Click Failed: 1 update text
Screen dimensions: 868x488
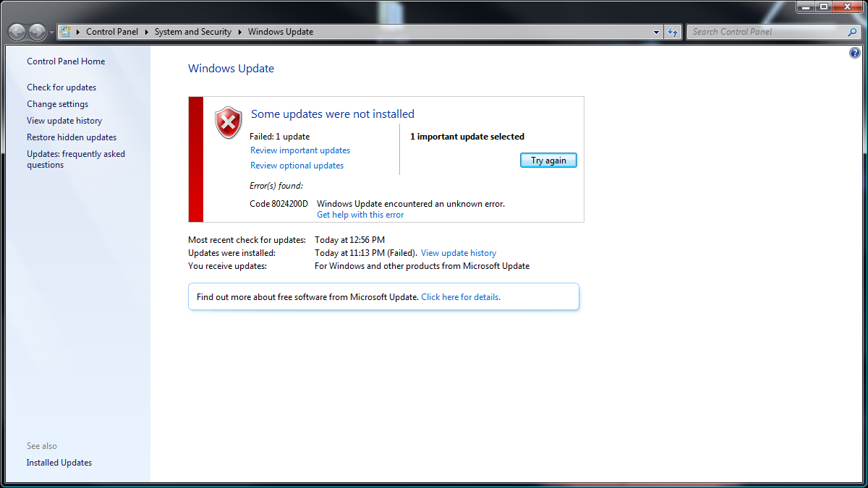click(279, 137)
